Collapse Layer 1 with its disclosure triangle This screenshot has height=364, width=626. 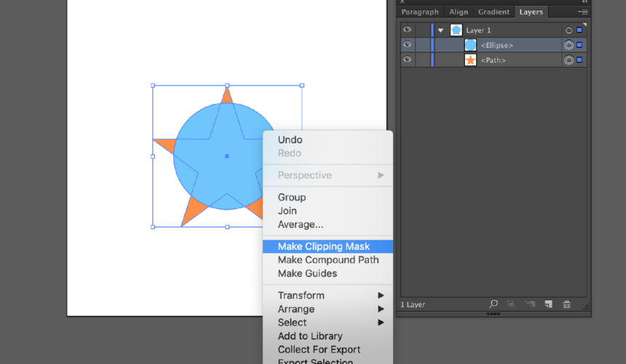tap(441, 31)
